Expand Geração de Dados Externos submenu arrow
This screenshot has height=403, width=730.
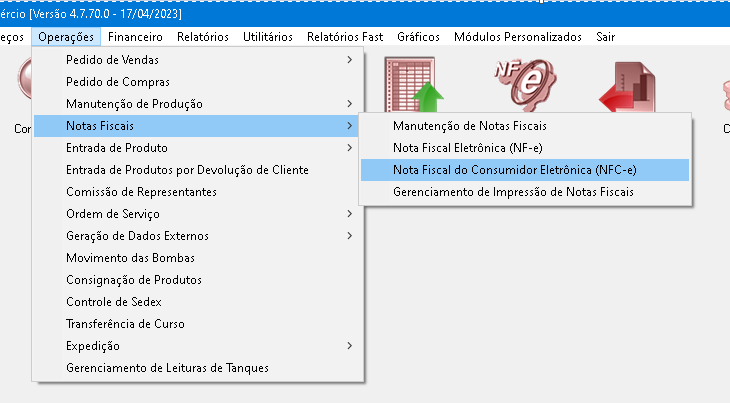pyautogui.click(x=350, y=236)
